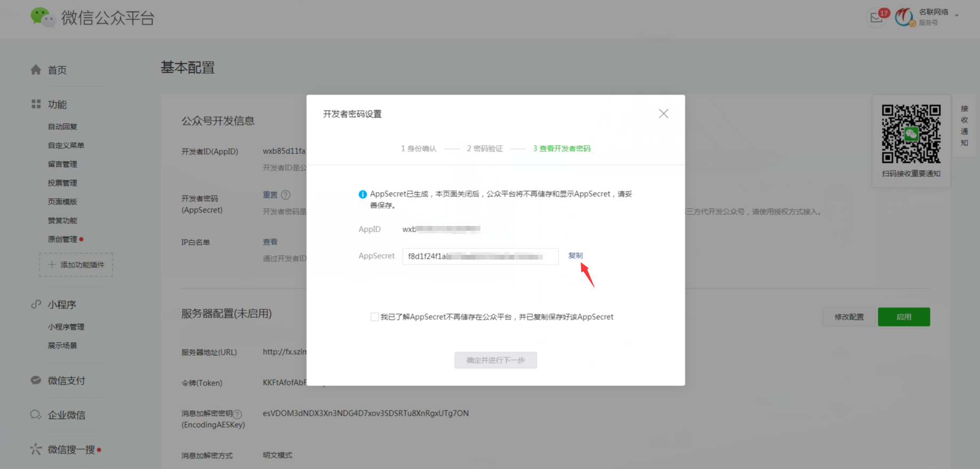Open the mail notifications envelope icon

[876, 18]
